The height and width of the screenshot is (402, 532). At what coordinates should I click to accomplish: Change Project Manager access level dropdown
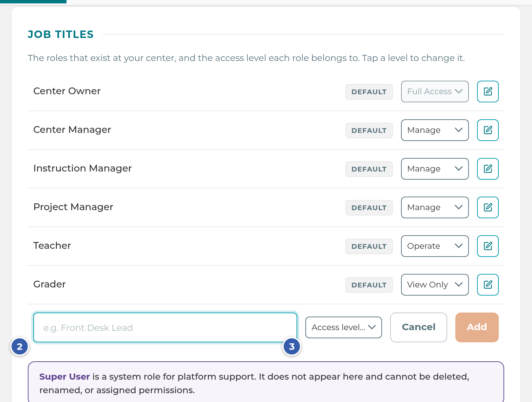pos(435,207)
